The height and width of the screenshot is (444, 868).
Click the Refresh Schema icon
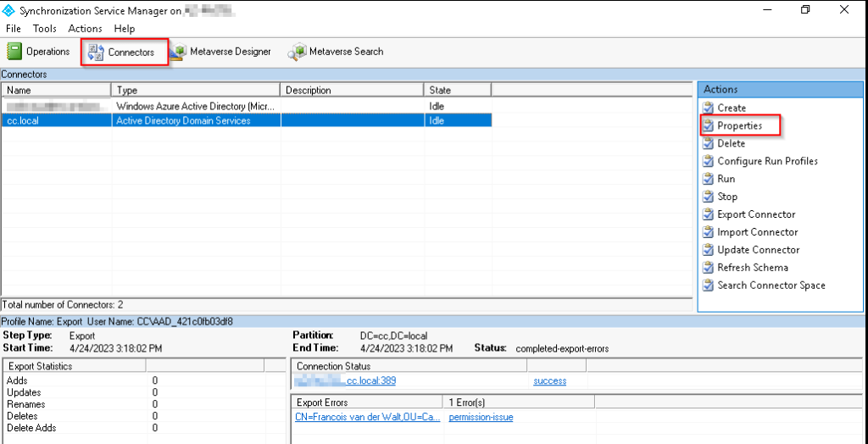coord(708,268)
